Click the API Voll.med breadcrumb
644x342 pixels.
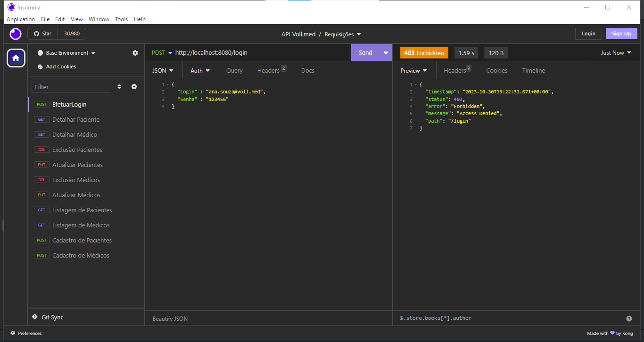[x=298, y=34]
